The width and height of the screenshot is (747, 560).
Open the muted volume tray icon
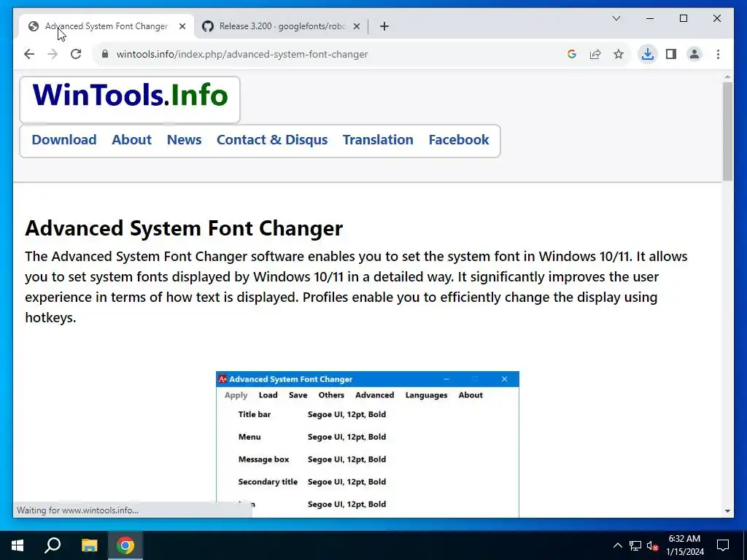653,545
